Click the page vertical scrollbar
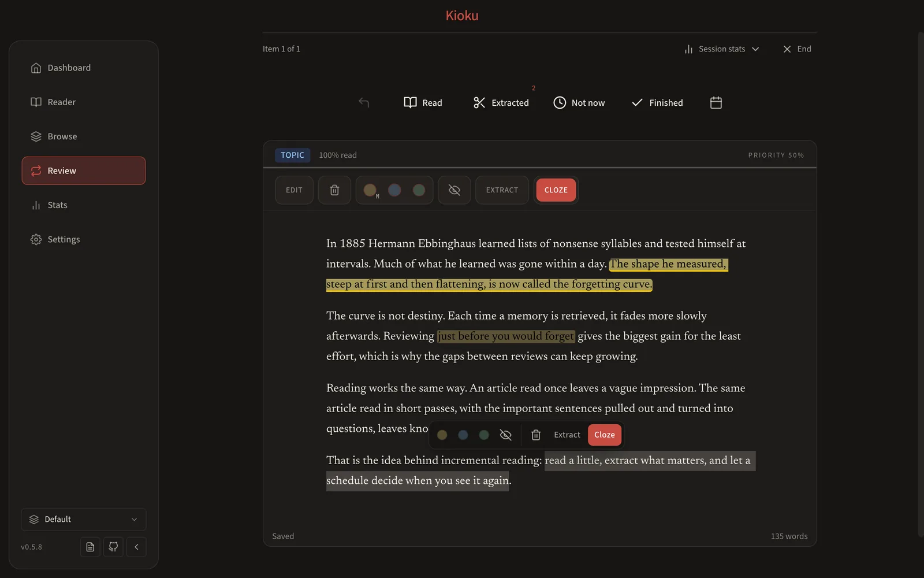Screen dimensions: 924x578 coord(921,283)
